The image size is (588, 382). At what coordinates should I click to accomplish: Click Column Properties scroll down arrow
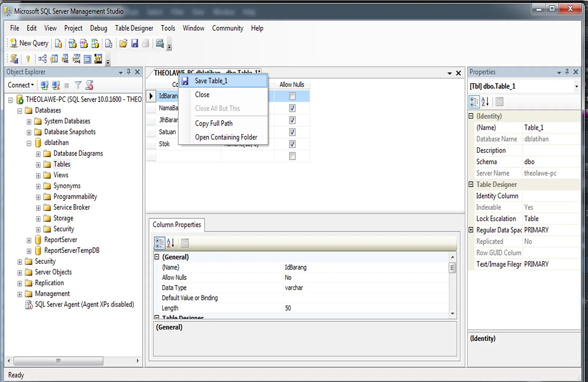453,314
